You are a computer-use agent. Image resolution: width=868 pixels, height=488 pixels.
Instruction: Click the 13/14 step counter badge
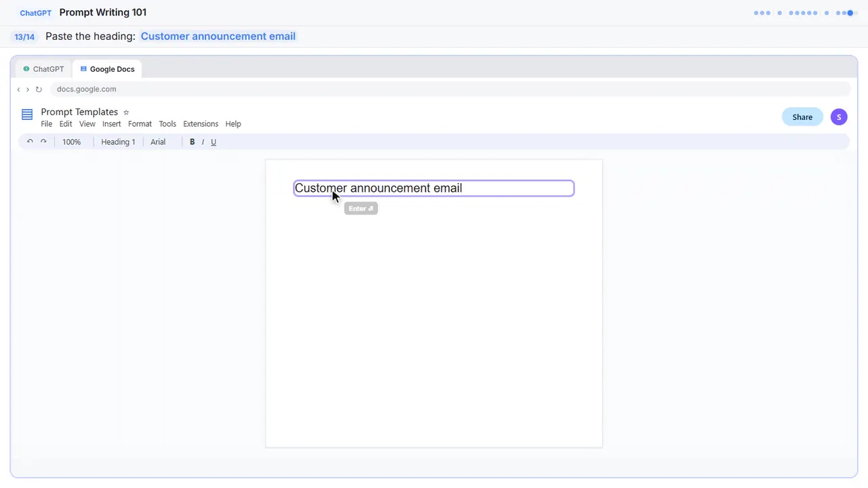click(24, 37)
